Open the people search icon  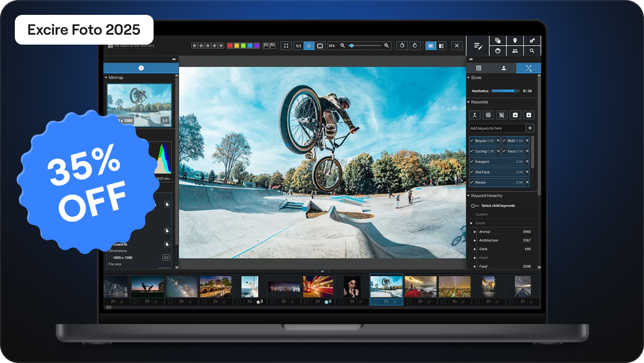pos(515,51)
